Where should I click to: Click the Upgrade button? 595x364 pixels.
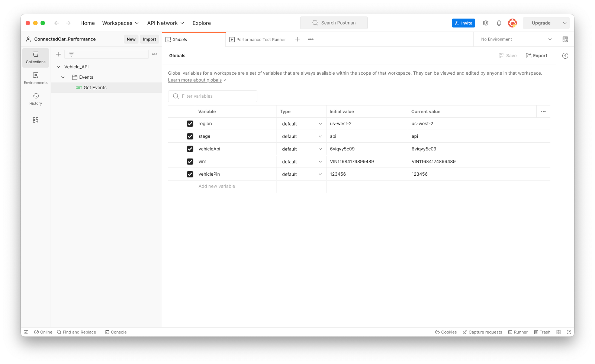[x=541, y=23]
